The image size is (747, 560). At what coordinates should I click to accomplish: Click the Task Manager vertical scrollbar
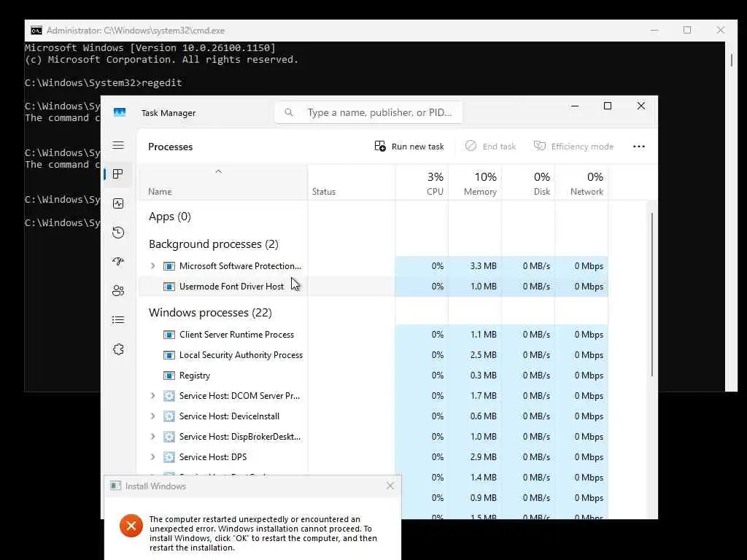point(651,295)
